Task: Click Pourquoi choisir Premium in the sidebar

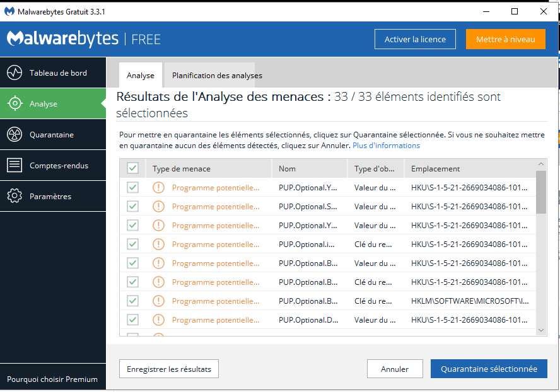Action: [x=52, y=379]
